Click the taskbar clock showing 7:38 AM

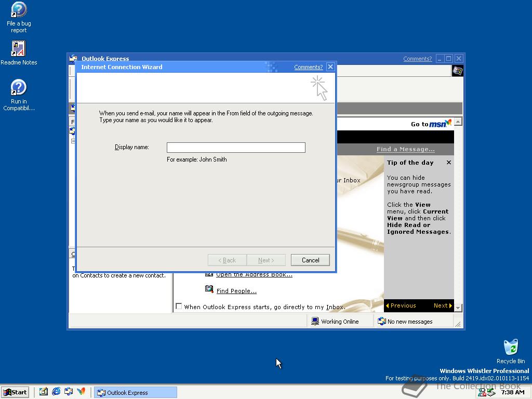[x=513, y=393]
